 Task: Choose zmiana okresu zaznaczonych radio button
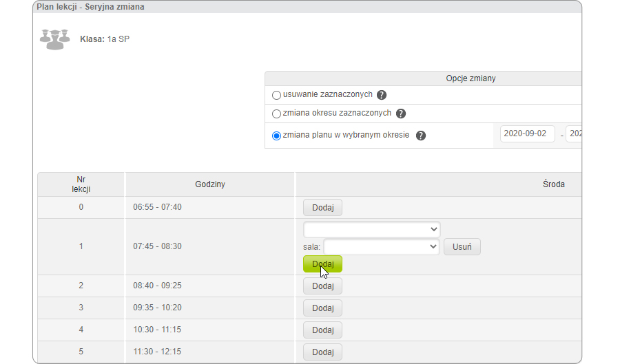click(x=277, y=114)
